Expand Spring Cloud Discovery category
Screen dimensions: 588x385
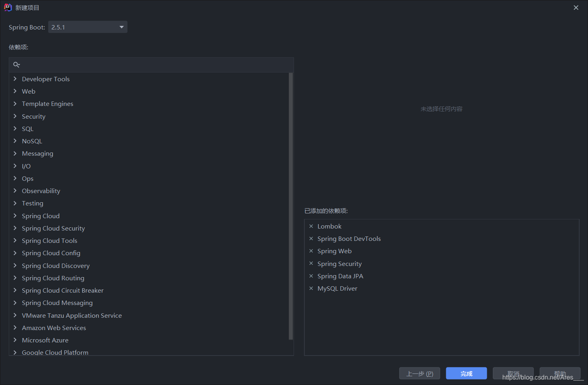click(x=15, y=266)
